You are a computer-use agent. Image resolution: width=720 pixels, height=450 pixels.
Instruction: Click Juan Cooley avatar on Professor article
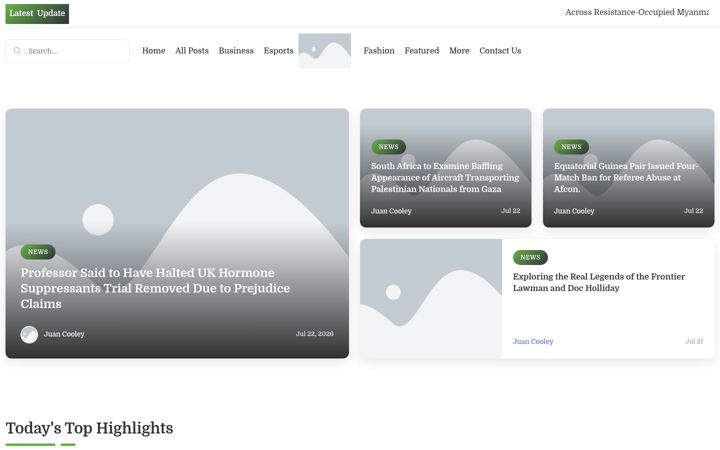29,334
